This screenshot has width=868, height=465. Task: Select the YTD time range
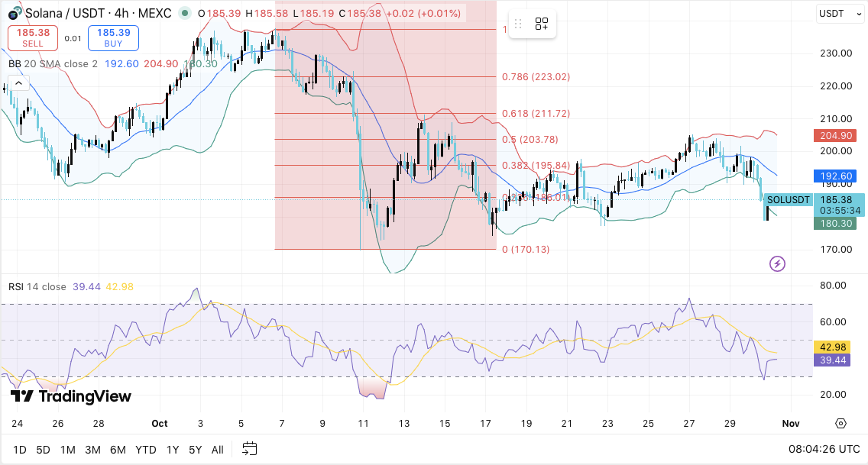click(x=146, y=450)
